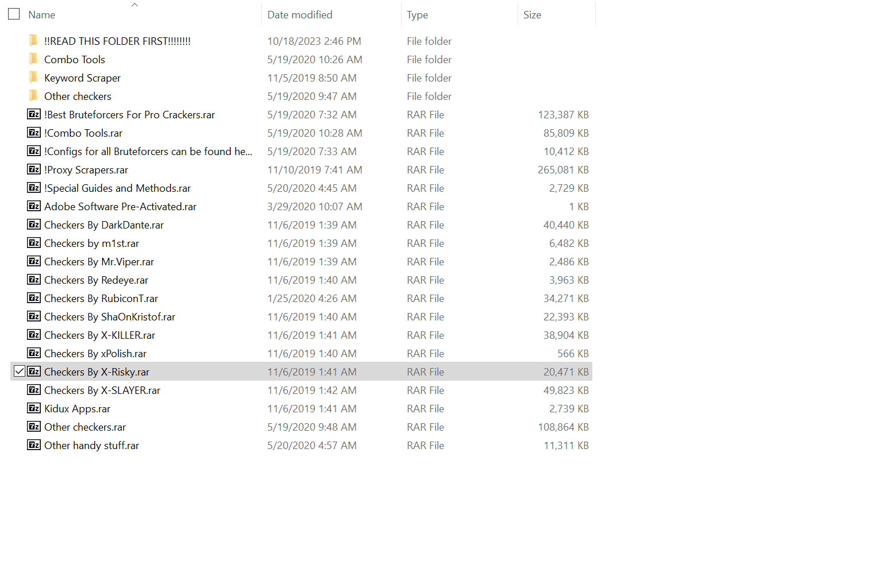This screenshot has width=894, height=588.
Task: Click the Keyword Scraper folder icon
Action: (33, 78)
